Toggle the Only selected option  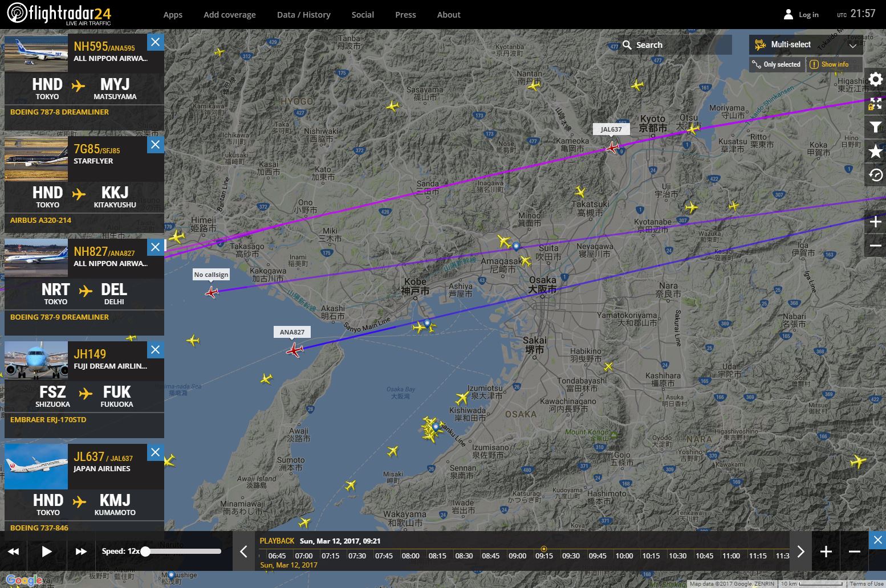point(776,64)
